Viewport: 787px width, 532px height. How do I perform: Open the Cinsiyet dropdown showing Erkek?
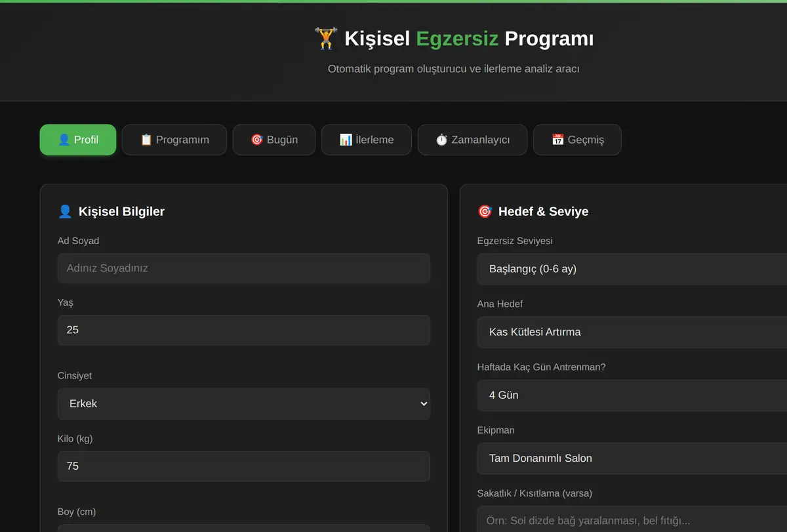(244, 403)
